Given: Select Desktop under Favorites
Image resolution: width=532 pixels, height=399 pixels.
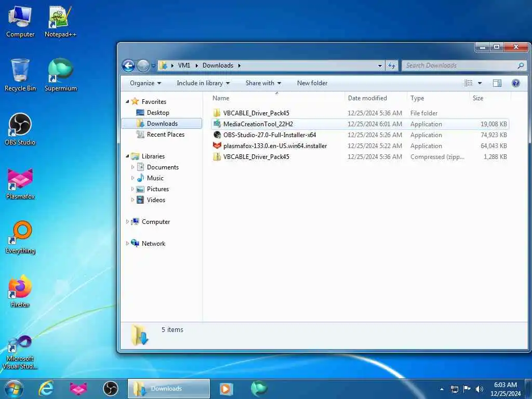Looking at the screenshot, I should point(158,113).
